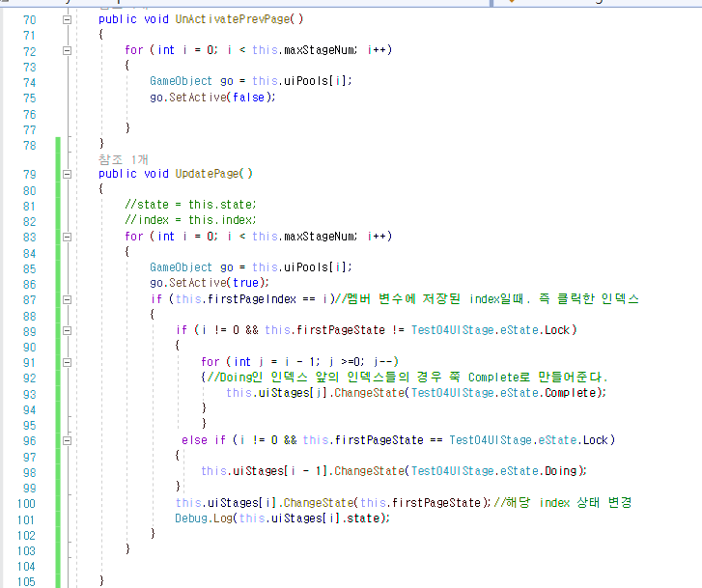The width and height of the screenshot is (702, 588).
Task: Collapse the UnActivatePrevPage method at line 70
Action: (67, 19)
